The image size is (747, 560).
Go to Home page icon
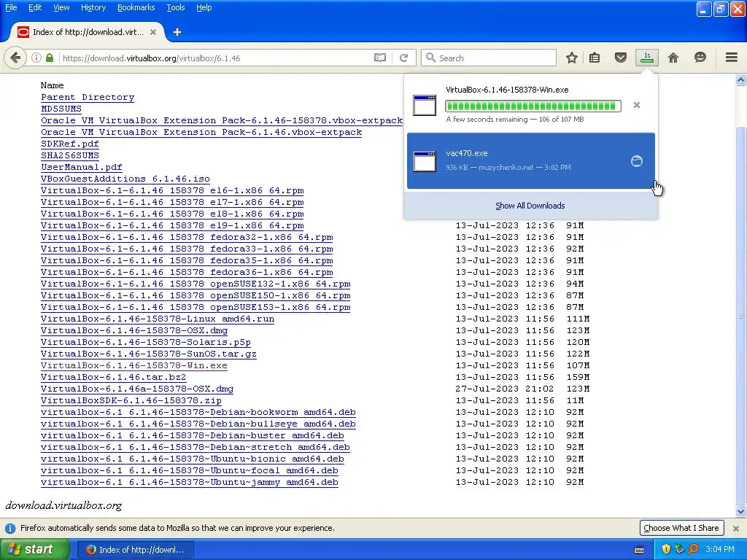point(673,58)
